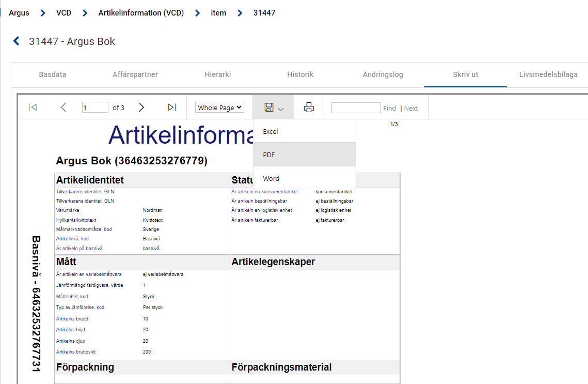
Task: Jump to the last report page
Action: [172, 107]
